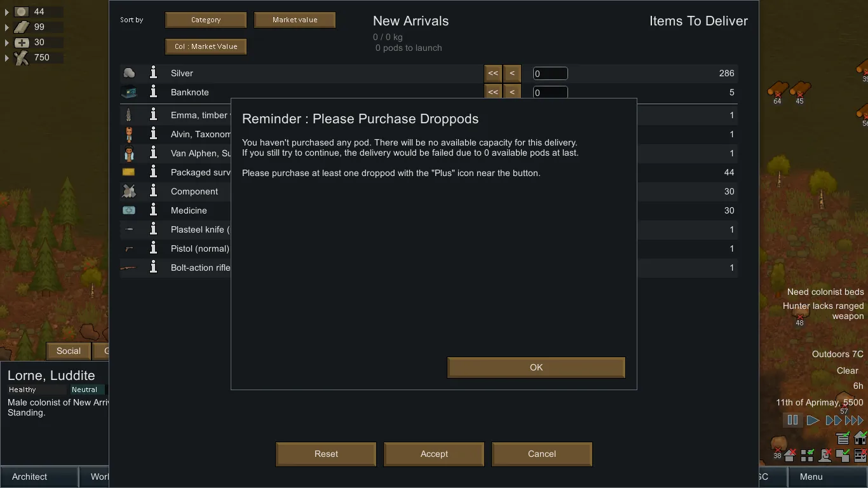
Task: Click the Silver quantity input field
Action: [x=550, y=74]
